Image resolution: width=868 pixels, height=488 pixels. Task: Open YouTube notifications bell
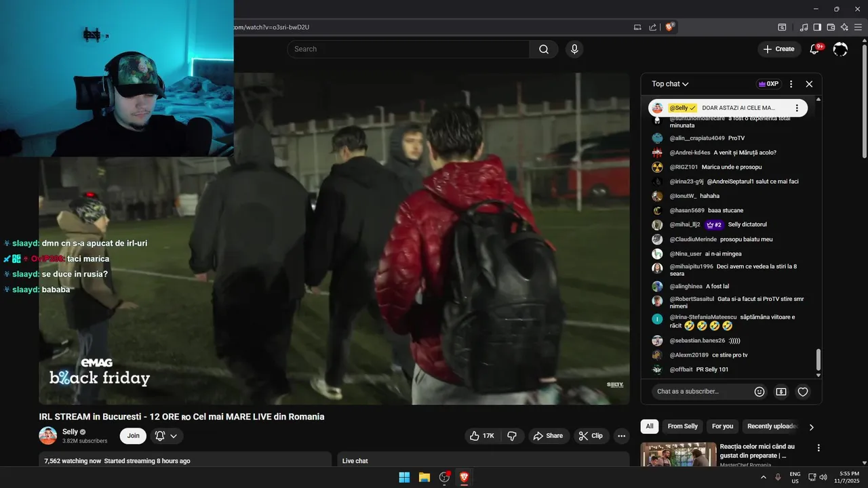point(815,49)
